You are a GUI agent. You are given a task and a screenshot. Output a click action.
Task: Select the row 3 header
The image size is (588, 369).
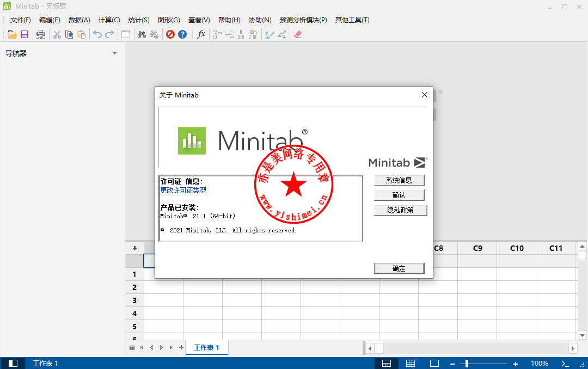click(x=134, y=300)
